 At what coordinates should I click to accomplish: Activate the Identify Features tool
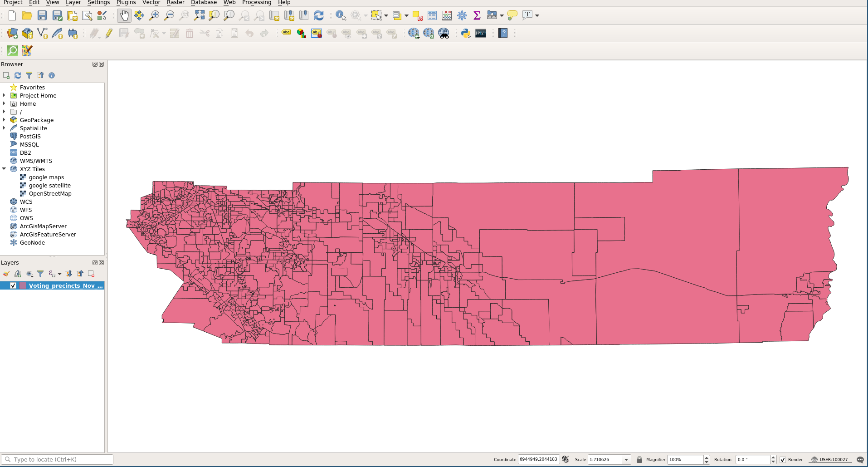pyautogui.click(x=340, y=15)
